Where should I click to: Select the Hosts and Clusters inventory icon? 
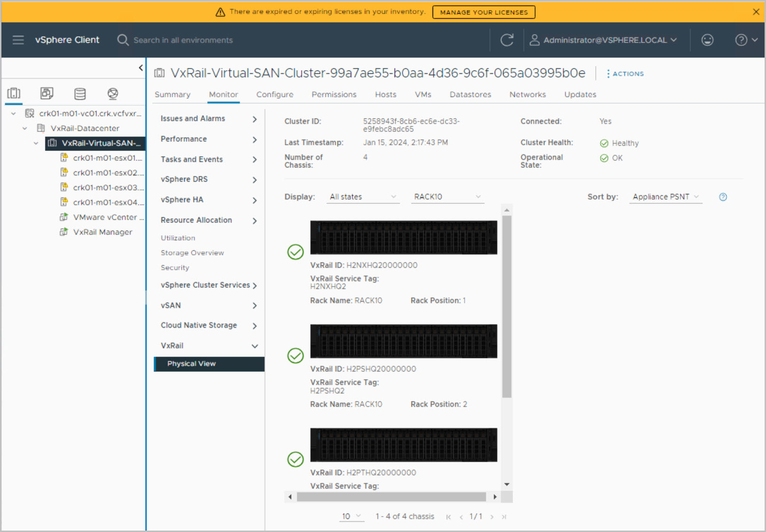click(14, 94)
